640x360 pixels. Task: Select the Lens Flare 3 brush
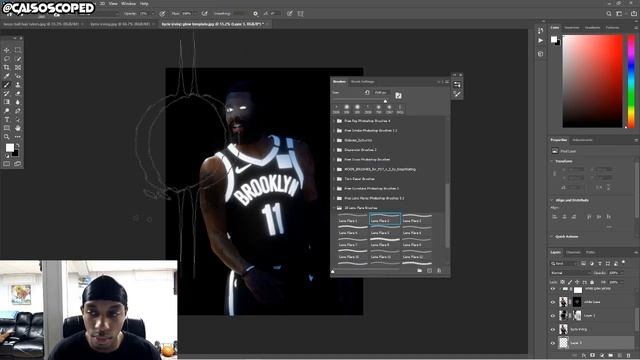point(417,220)
